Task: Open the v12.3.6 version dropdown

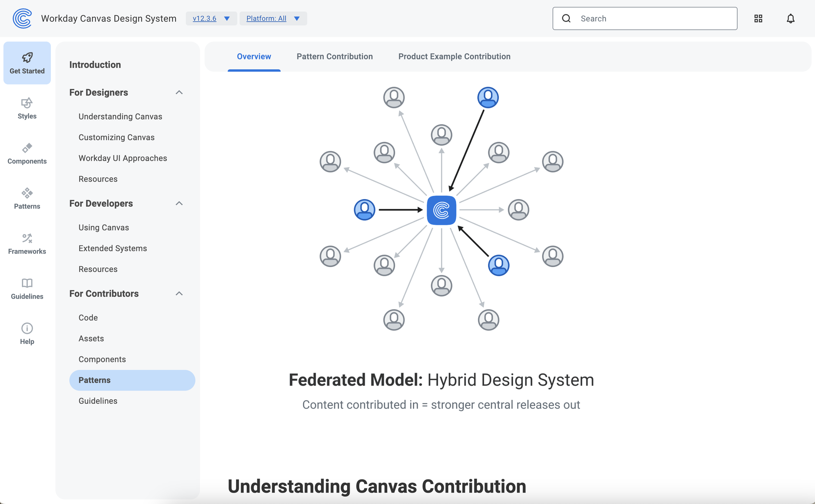Action: pyautogui.click(x=211, y=18)
